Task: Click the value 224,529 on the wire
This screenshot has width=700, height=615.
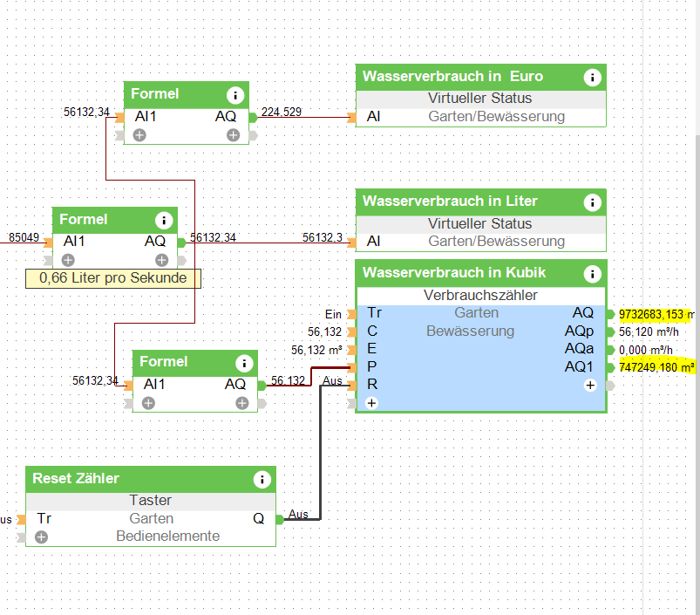Action: coord(282,112)
